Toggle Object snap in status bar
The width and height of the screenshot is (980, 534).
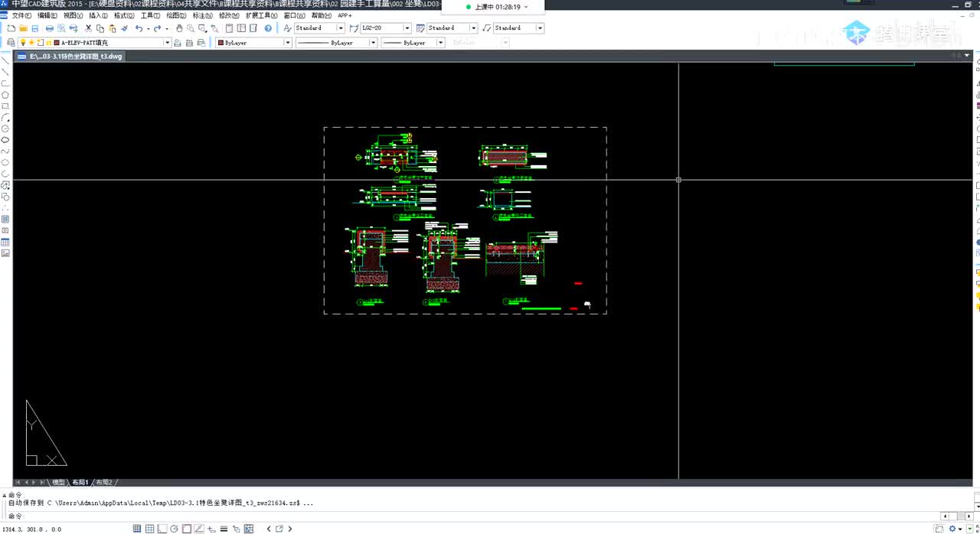coord(186,529)
